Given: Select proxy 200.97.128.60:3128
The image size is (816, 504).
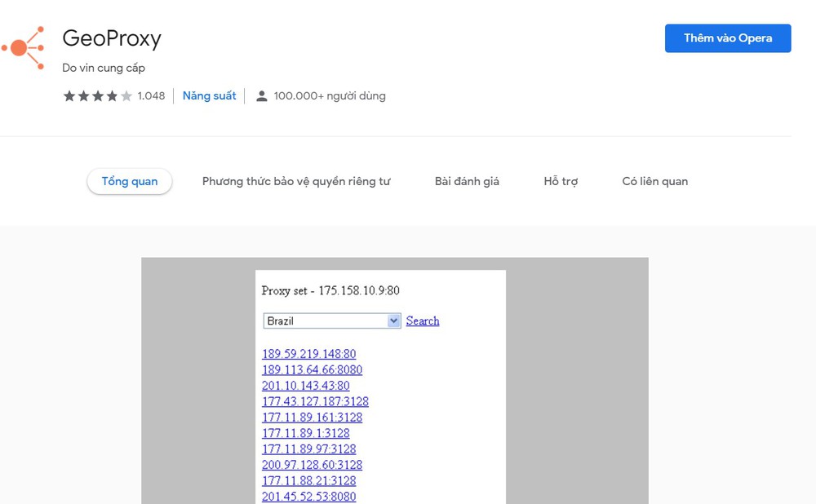Looking at the screenshot, I should (x=313, y=465).
